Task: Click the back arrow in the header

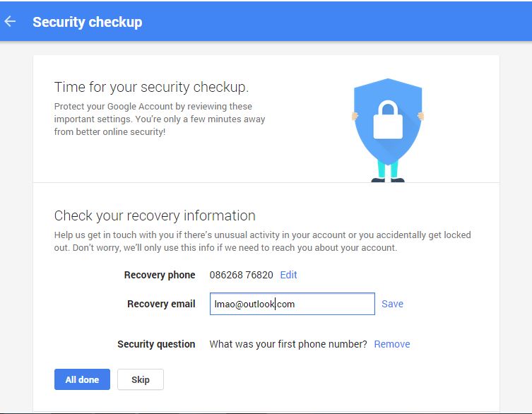Action: [11, 21]
